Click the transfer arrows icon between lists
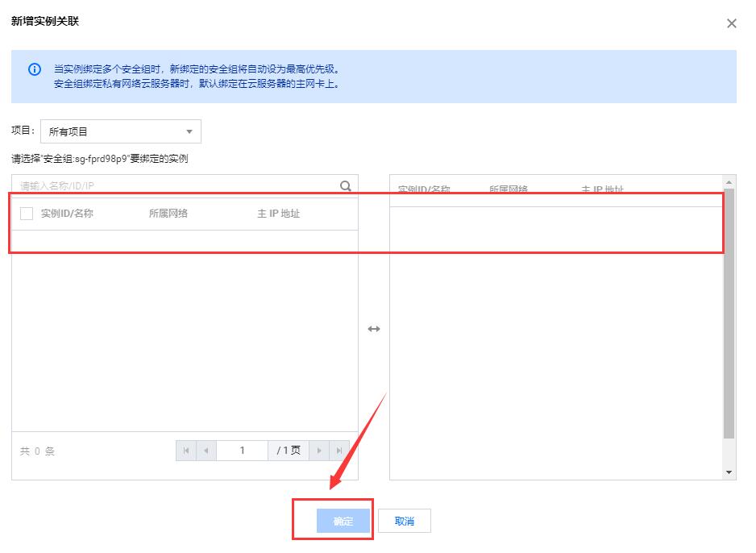This screenshot has height=553, width=756. [374, 329]
